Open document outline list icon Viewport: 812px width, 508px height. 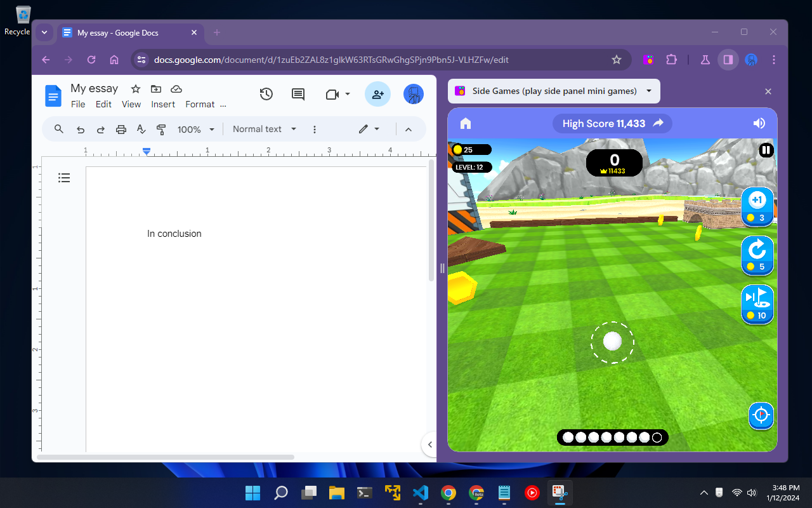(x=64, y=178)
